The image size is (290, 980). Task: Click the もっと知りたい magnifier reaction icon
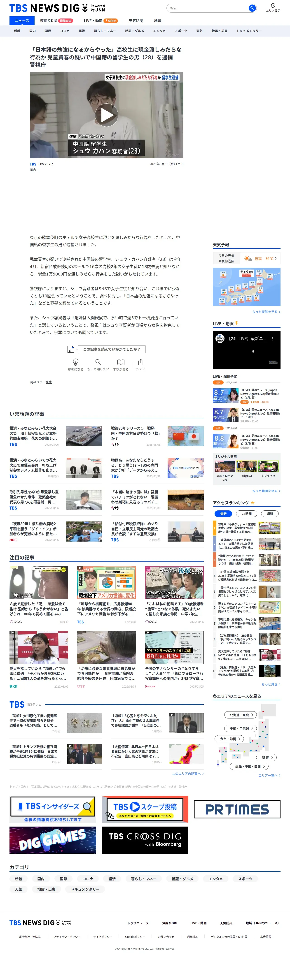[98, 362]
